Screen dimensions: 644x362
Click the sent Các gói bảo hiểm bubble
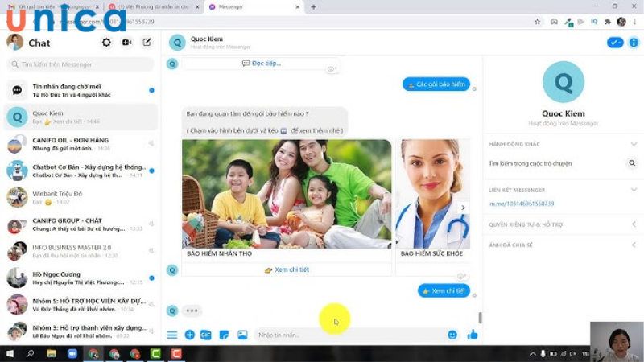click(436, 84)
